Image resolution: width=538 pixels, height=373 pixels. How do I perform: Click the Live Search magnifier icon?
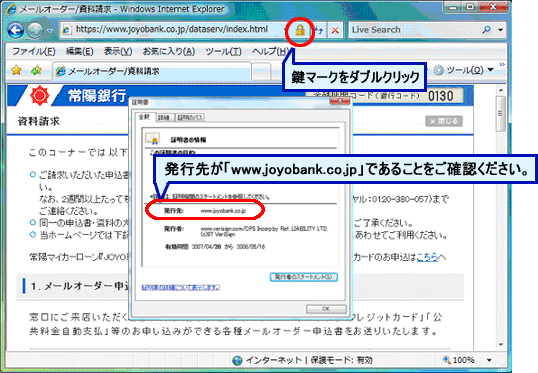487,30
